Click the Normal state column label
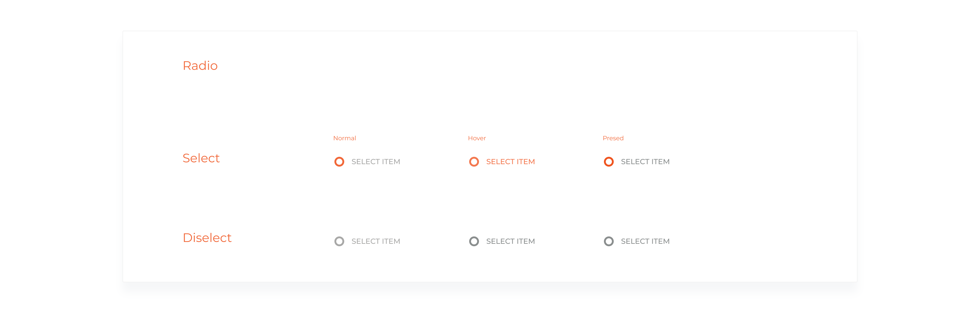980x313 pixels. tap(344, 138)
